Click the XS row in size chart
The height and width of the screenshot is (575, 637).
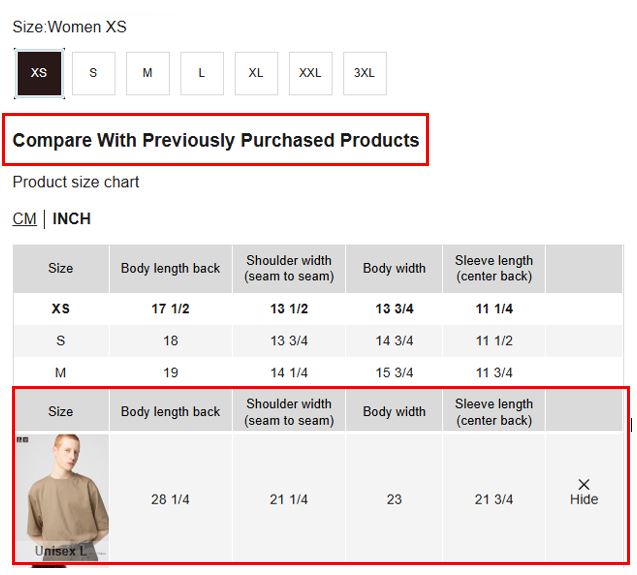click(x=61, y=309)
